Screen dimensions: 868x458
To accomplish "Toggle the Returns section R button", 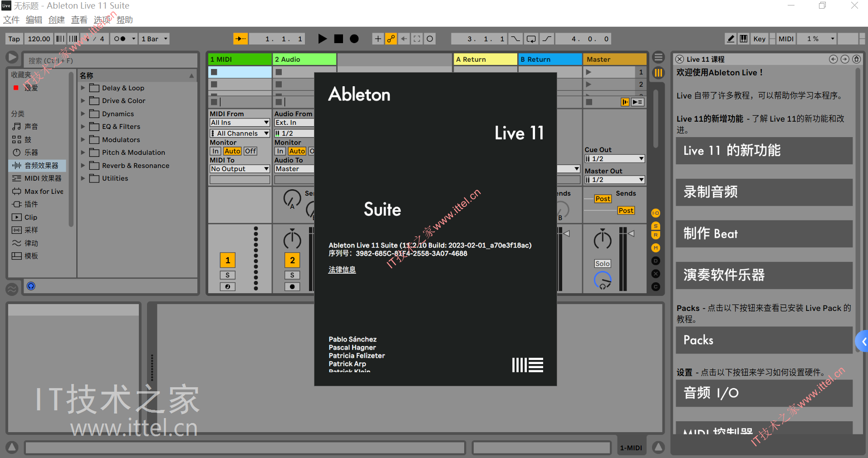I will pos(656,235).
